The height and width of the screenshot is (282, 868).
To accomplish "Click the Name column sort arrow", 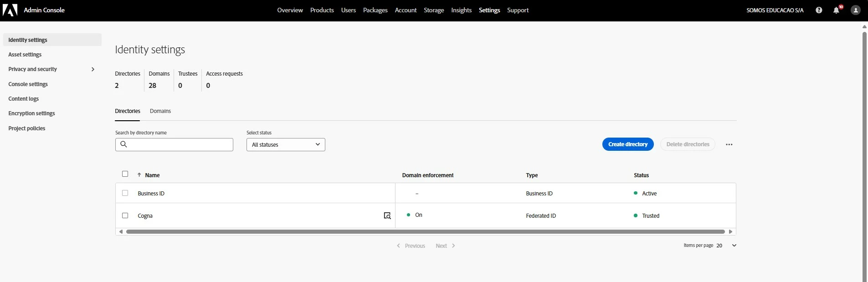I will (x=139, y=175).
